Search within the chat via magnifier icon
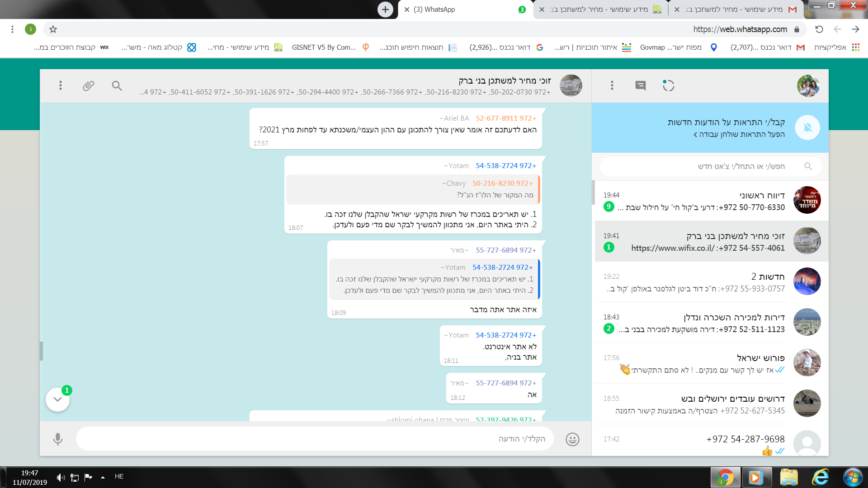868x488 pixels. pos(117,85)
